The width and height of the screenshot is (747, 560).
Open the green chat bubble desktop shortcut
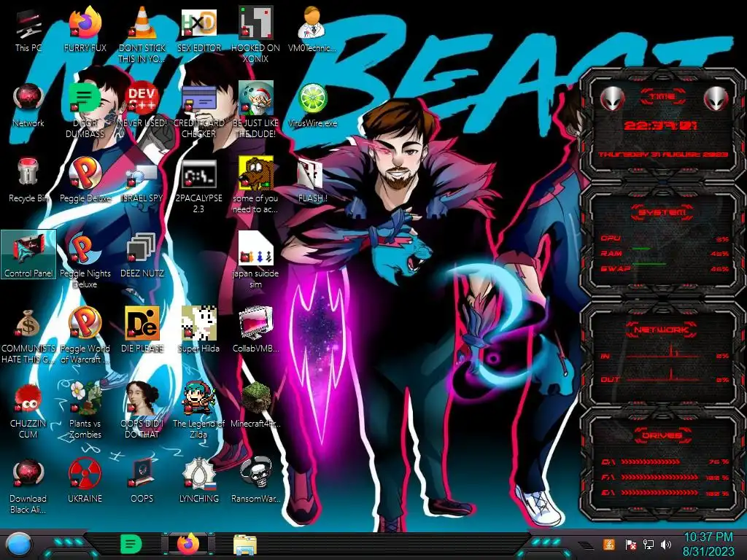click(85, 109)
